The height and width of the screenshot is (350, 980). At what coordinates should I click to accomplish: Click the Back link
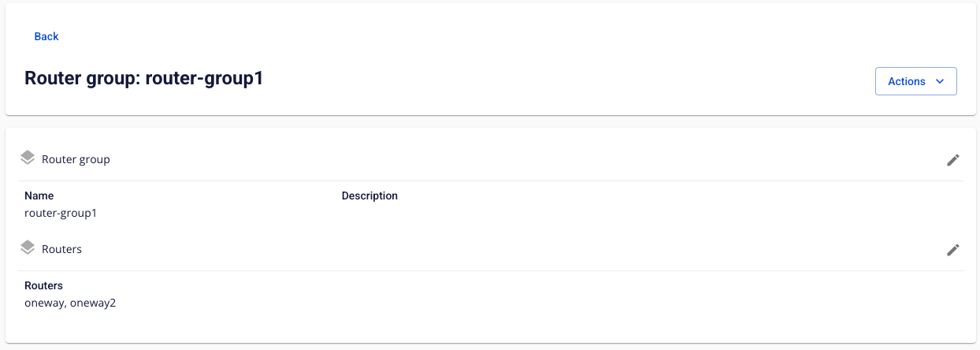(46, 36)
